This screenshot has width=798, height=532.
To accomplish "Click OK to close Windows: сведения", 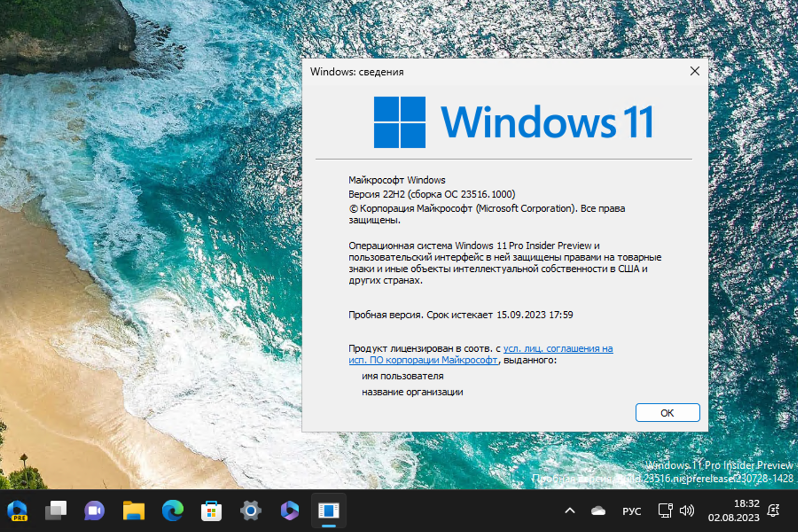I will pyautogui.click(x=667, y=412).
